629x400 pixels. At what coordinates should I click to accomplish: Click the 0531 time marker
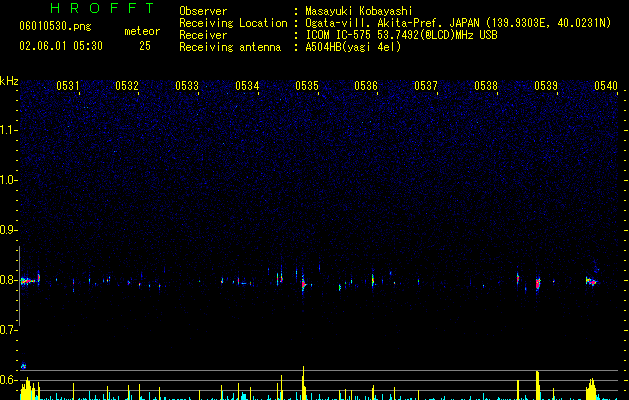[68, 86]
